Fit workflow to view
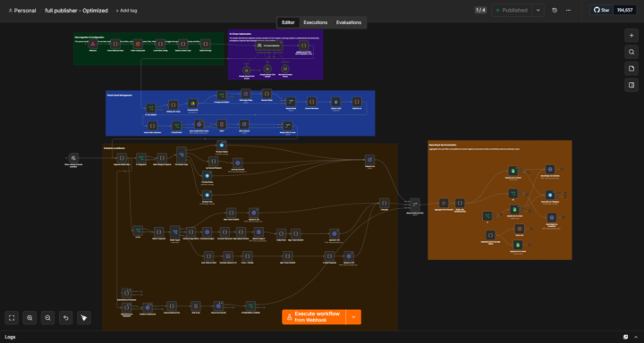Viewport: 644px width, 343px height. [x=12, y=318]
